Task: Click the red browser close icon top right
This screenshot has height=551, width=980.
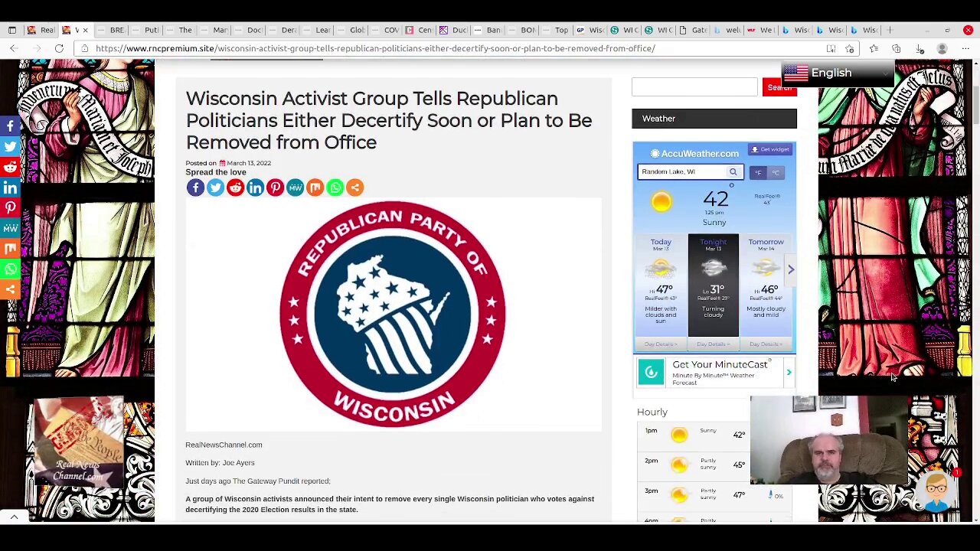Action: 968,30
